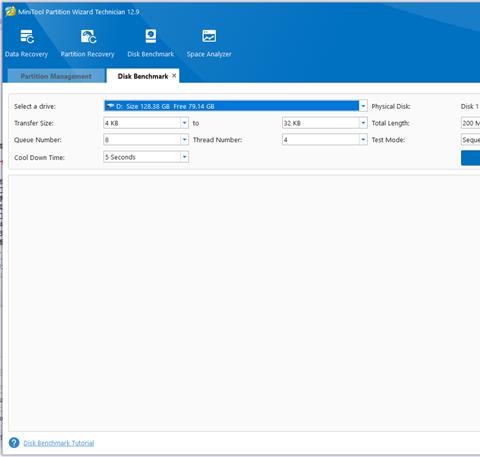Click the 'Physical Disk:' label

click(x=391, y=106)
